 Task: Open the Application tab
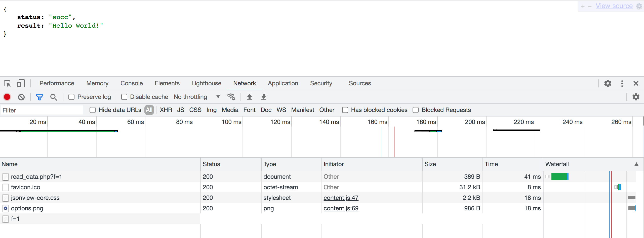click(283, 83)
